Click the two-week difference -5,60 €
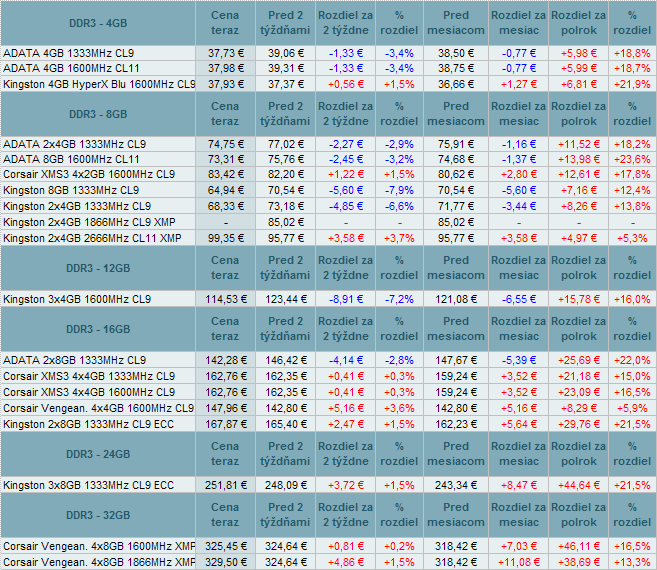Screen dimensions: 657x570 pyautogui.click(x=346, y=190)
